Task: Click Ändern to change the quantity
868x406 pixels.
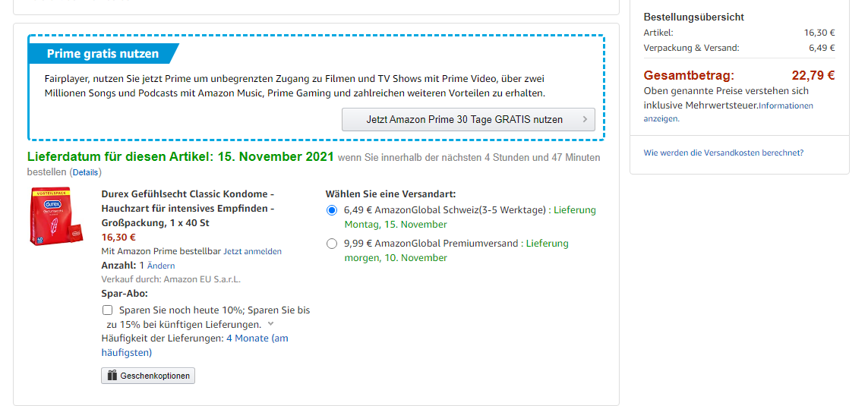Action: pos(161,266)
